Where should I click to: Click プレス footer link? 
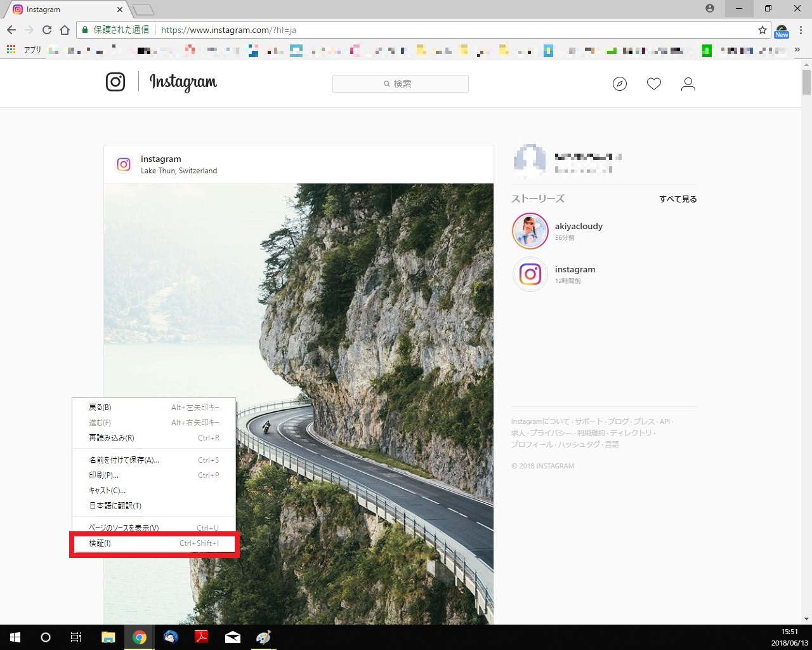pos(644,421)
